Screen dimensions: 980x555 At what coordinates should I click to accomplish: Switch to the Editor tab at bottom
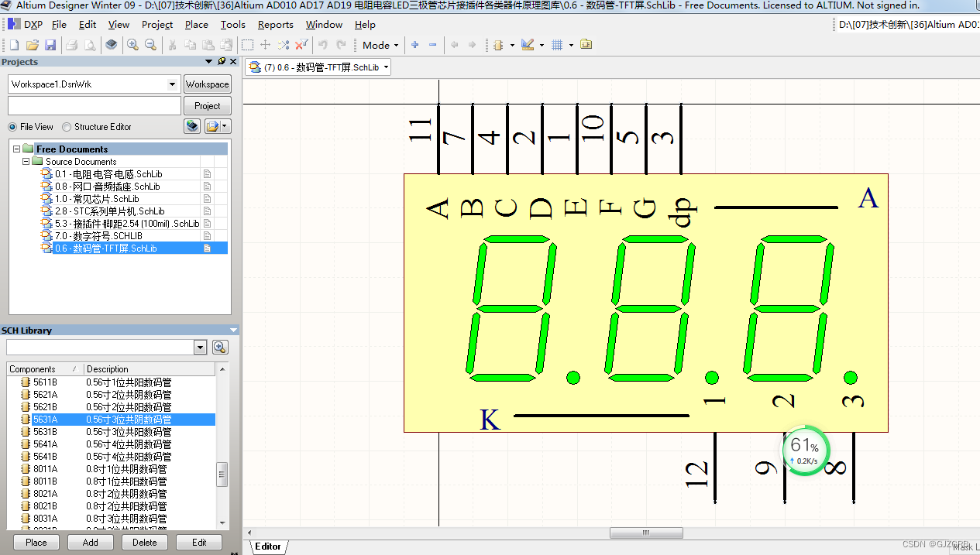267,546
